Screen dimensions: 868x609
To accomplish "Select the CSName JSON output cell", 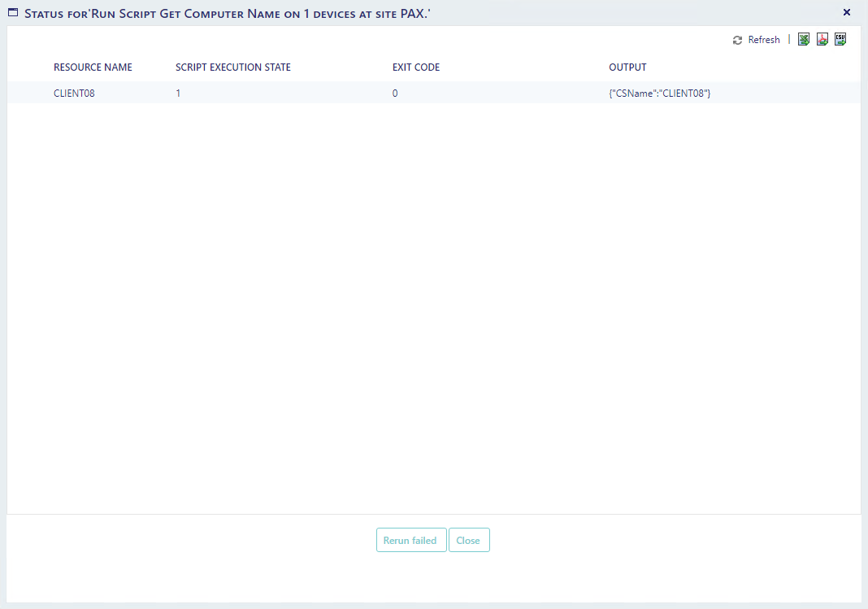I will [x=659, y=94].
